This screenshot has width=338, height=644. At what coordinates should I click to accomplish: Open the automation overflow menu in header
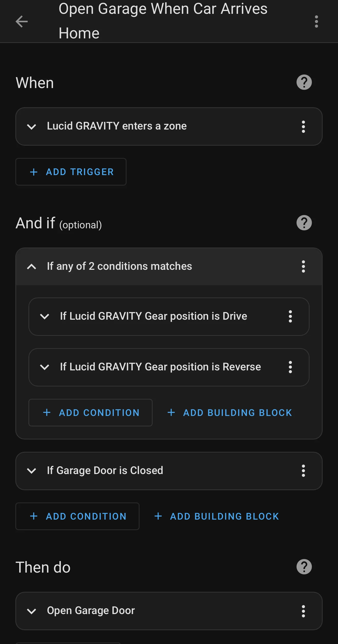(x=316, y=22)
